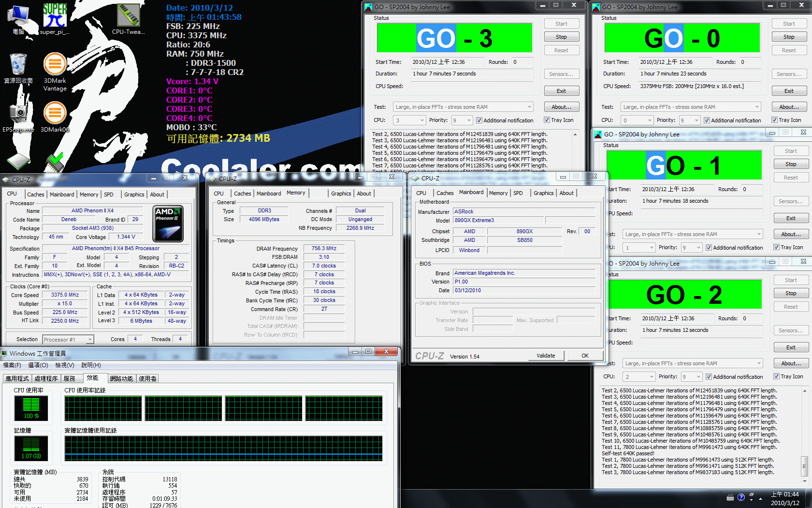Viewport: 812px width, 508px height.
Task: Select the chip with green checkmark icon
Action: (55, 162)
